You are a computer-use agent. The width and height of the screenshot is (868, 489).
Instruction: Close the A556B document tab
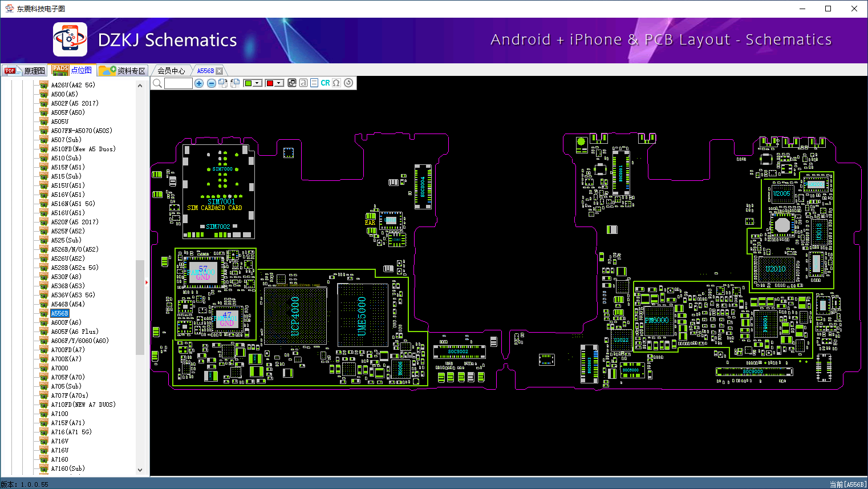point(220,71)
